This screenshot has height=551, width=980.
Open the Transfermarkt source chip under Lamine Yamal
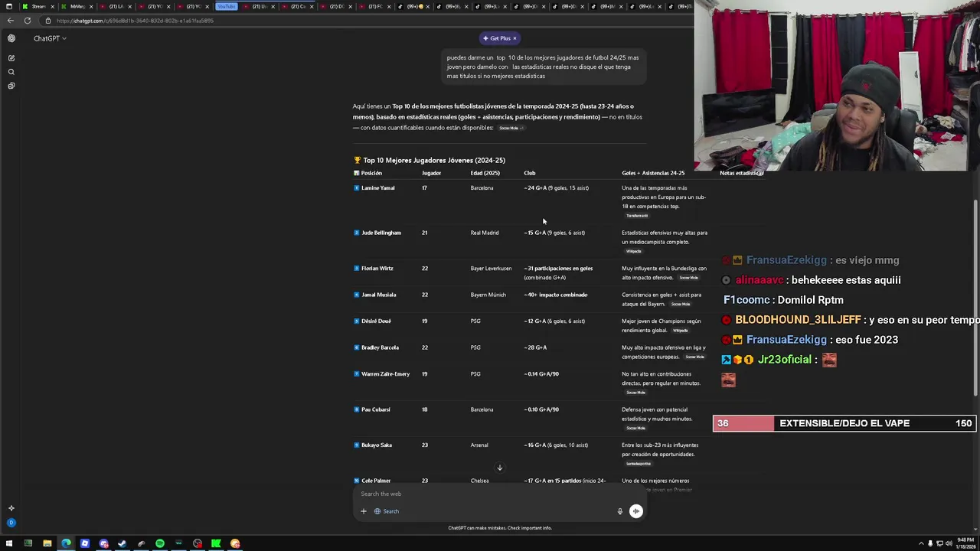point(636,216)
